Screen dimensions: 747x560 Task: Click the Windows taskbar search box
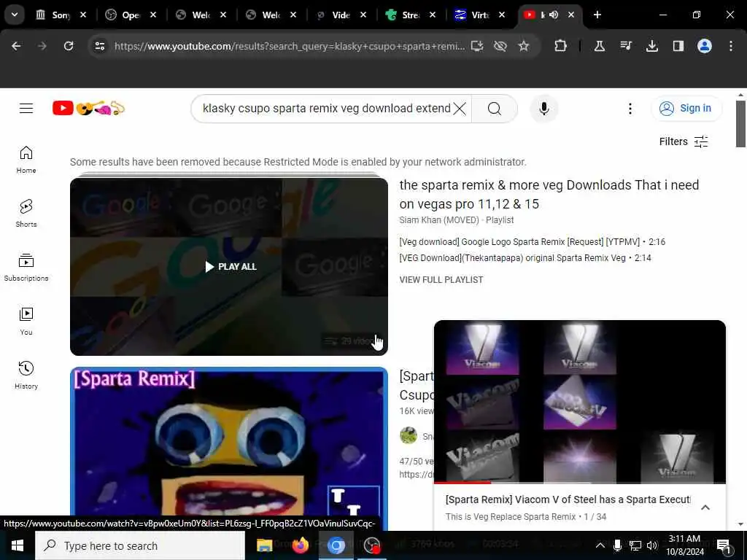pyautogui.click(x=140, y=545)
